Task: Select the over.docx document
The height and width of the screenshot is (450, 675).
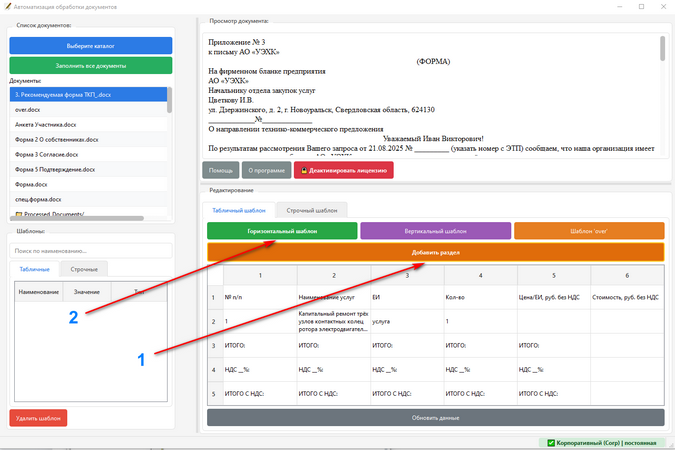Action: click(88, 110)
